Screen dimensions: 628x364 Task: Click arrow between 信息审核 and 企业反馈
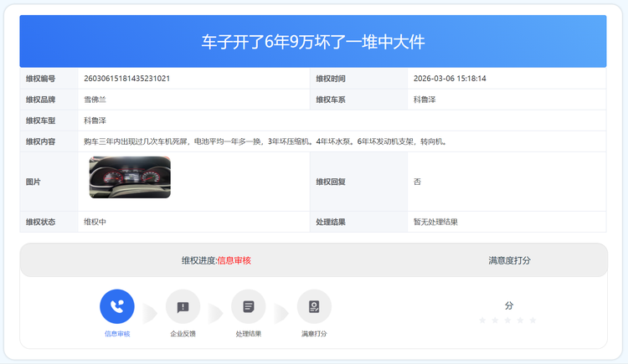point(150,313)
